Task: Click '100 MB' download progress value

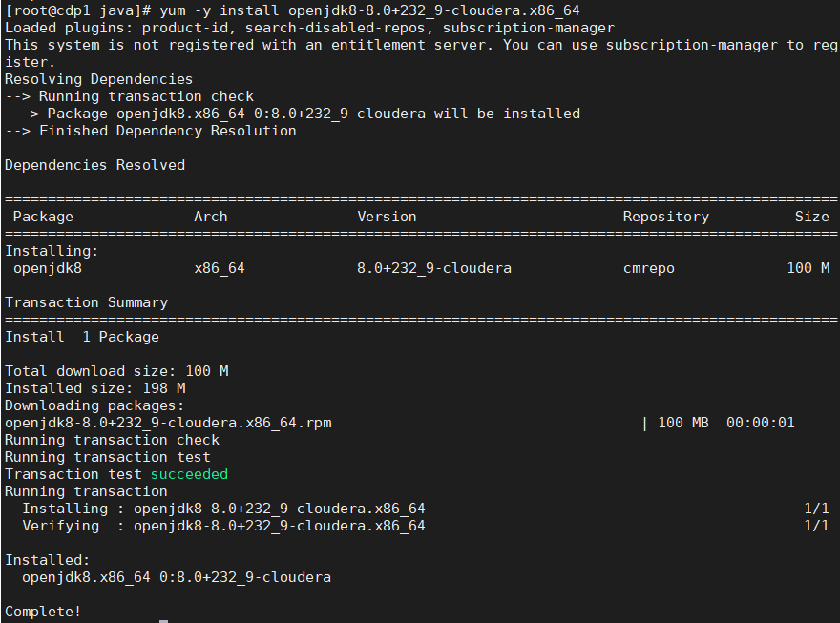Action: coord(683,423)
